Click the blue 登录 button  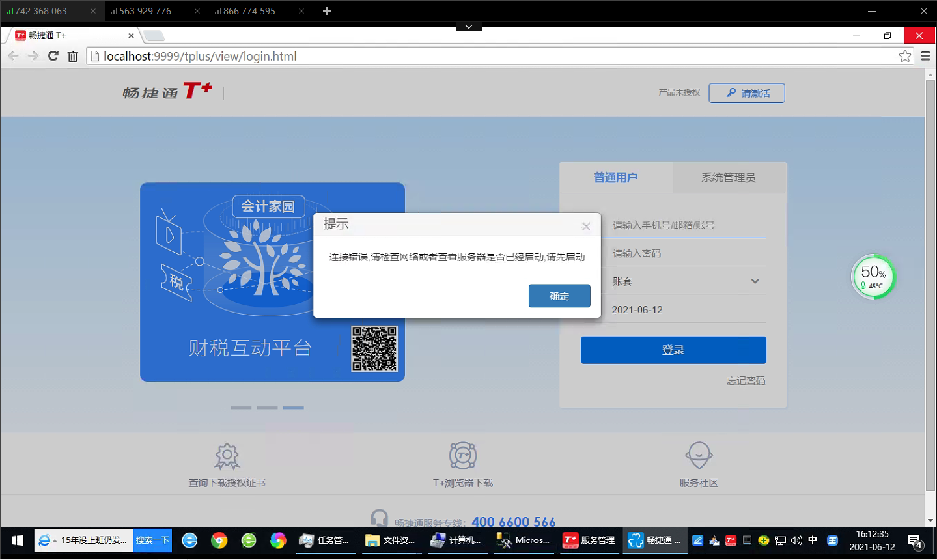point(673,350)
